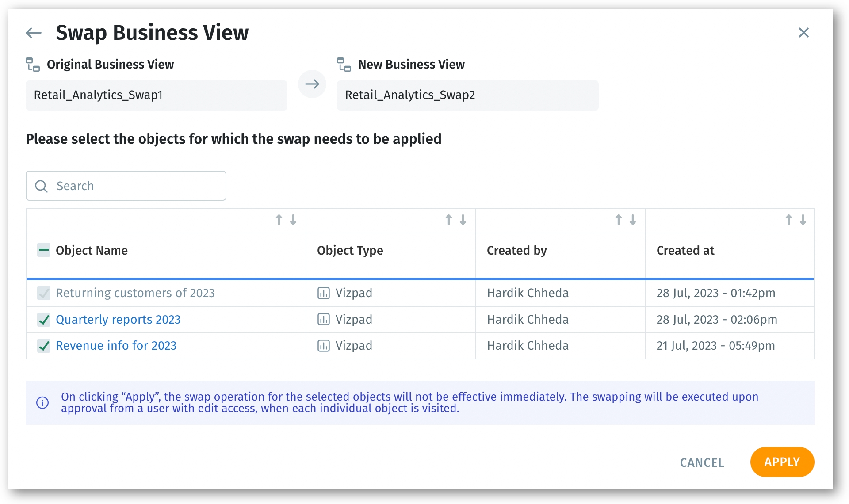
Task: Sort Created at column ascending arrow
Action: (x=788, y=220)
